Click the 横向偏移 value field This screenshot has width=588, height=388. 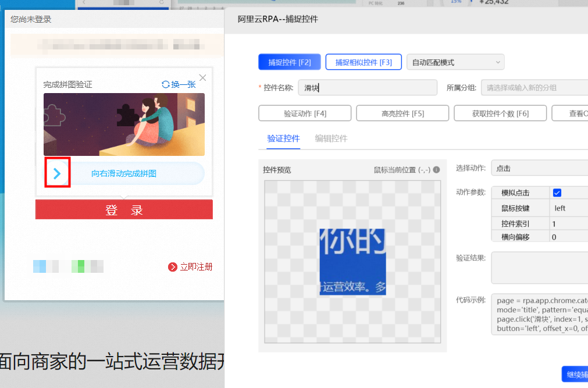[569, 237]
